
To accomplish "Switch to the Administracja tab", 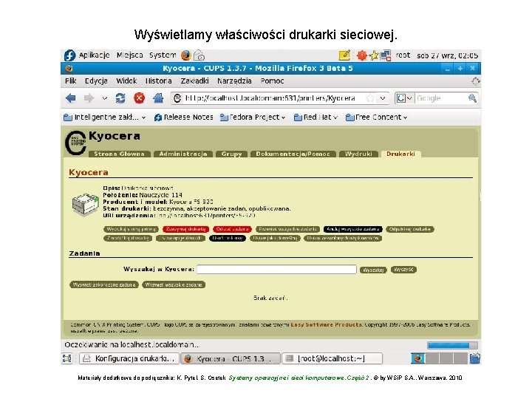I will pyautogui.click(x=183, y=154).
